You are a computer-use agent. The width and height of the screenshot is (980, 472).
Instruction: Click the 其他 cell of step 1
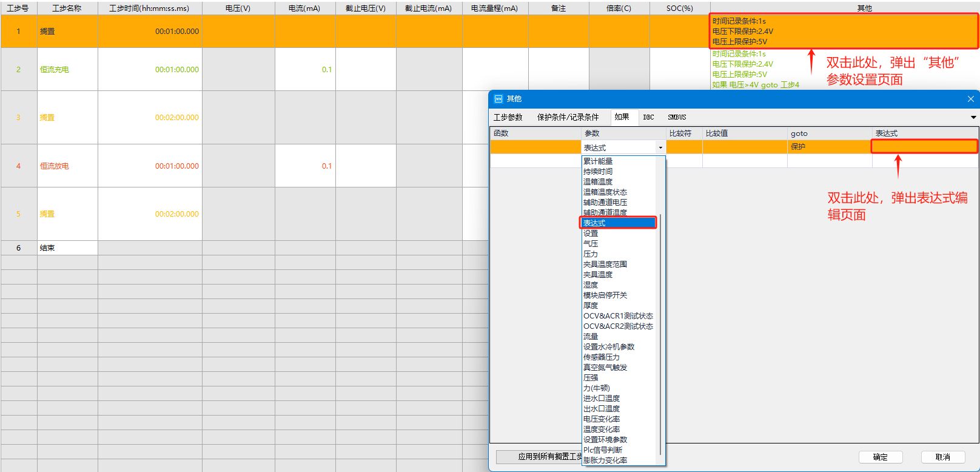tap(844, 32)
